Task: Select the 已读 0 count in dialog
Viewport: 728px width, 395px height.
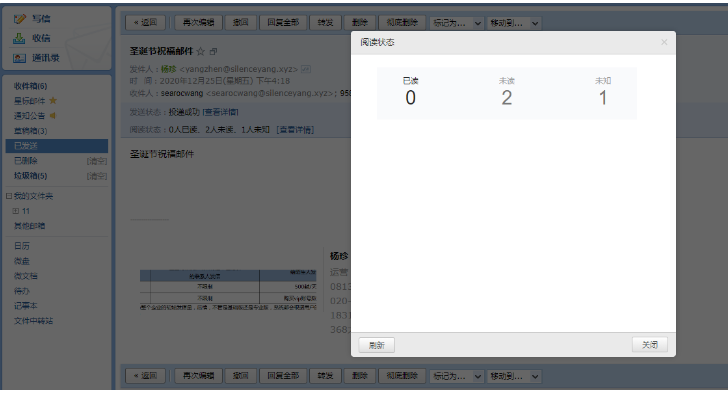Action: (410, 92)
